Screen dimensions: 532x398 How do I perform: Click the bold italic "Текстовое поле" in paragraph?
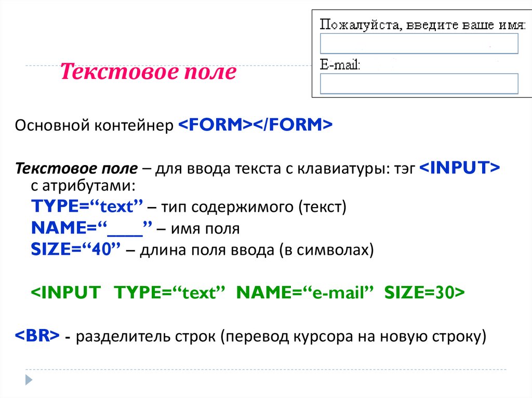click(76, 168)
